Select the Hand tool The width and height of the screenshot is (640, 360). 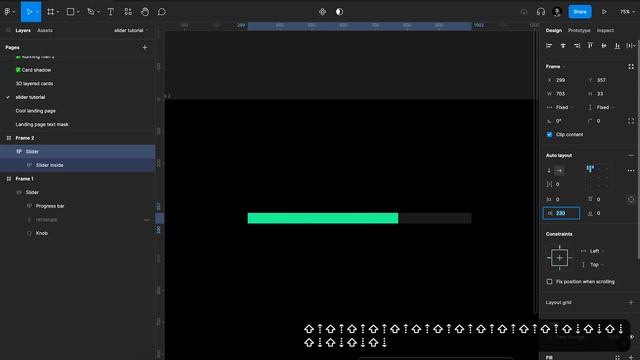[145, 12]
